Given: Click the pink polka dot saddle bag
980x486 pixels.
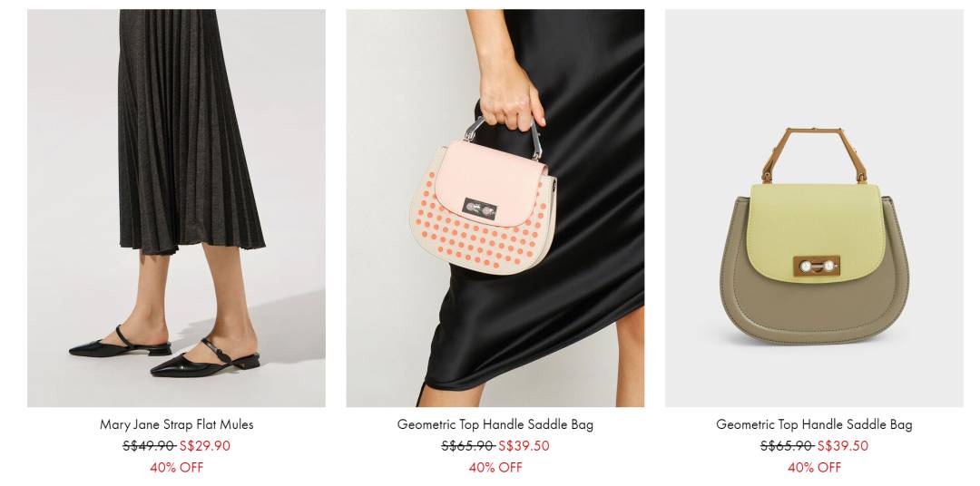Looking at the screenshot, I should coord(483,198).
